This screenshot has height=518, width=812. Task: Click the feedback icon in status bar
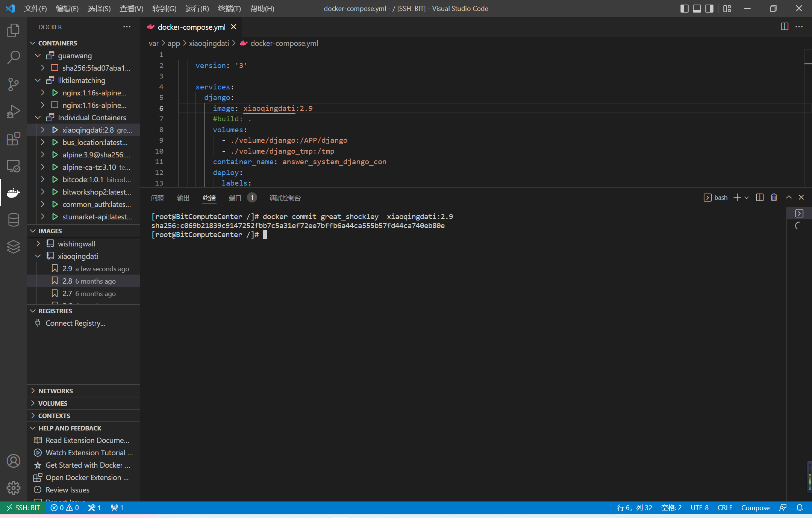click(x=783, y=508)
